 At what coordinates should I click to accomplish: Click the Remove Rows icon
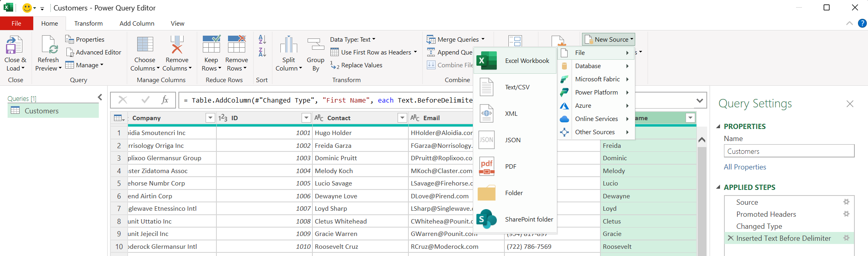(x=237, y=44)
